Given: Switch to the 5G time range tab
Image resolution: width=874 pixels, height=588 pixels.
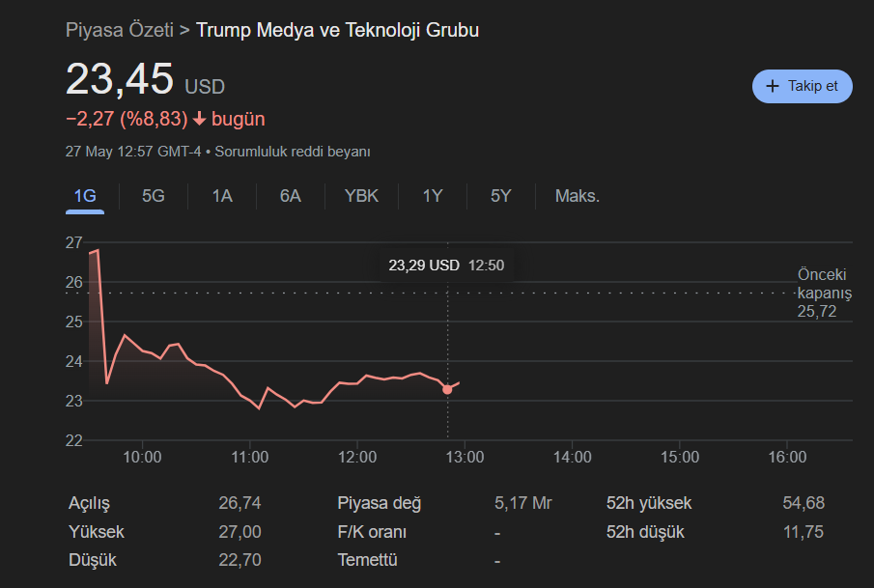Looking at the screenshot, I should 154,196.
